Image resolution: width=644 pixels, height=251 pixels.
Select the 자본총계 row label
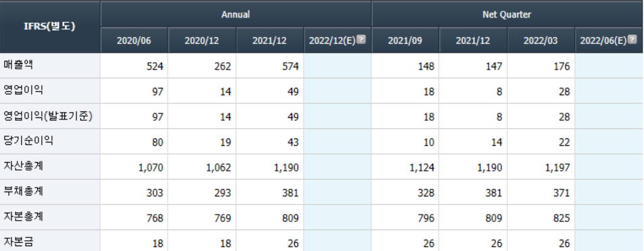click(23, 217)
